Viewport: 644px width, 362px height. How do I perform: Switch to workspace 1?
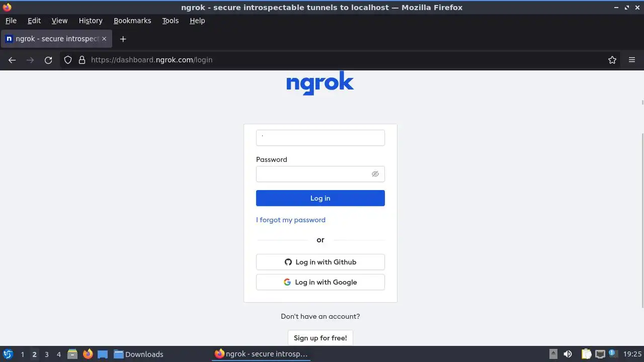22,354
